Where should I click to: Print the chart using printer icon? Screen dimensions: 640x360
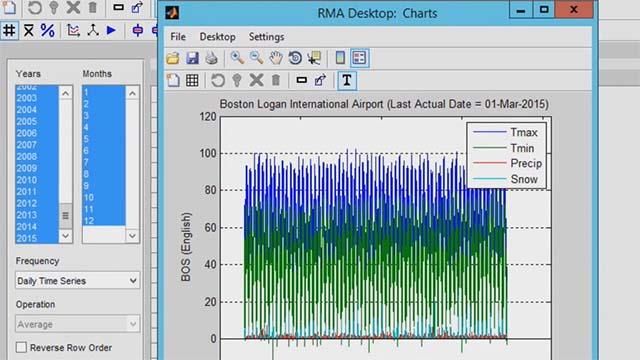pyautogui.click(x=211, y=58)
